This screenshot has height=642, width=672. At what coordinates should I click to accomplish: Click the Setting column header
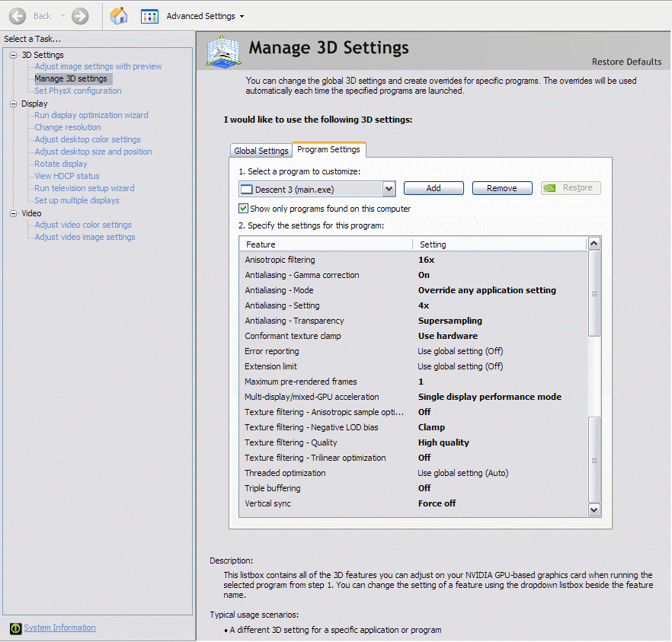click(500, 244)
